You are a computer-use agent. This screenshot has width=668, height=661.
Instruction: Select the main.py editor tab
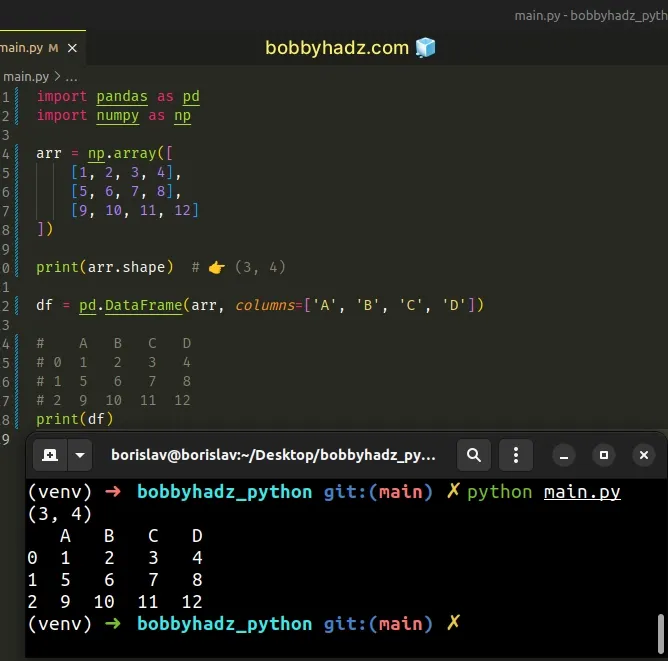click(x=20, y=48)
